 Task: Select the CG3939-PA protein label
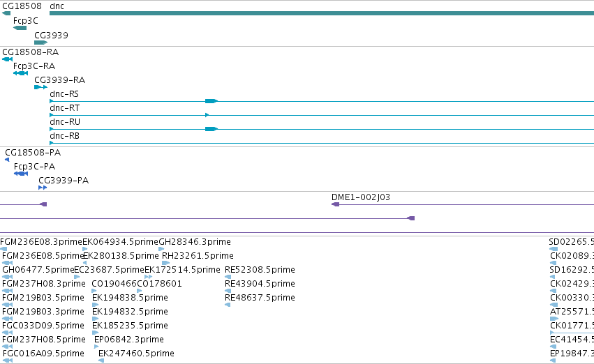[64, 181]
